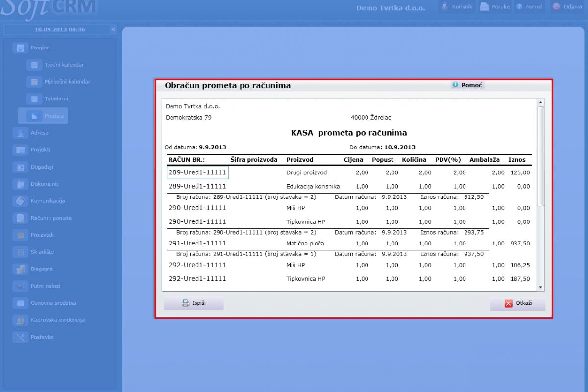
Task: Click the Drugi proizvod product cell
Action: pyautogui.click(x=307, y=172)
